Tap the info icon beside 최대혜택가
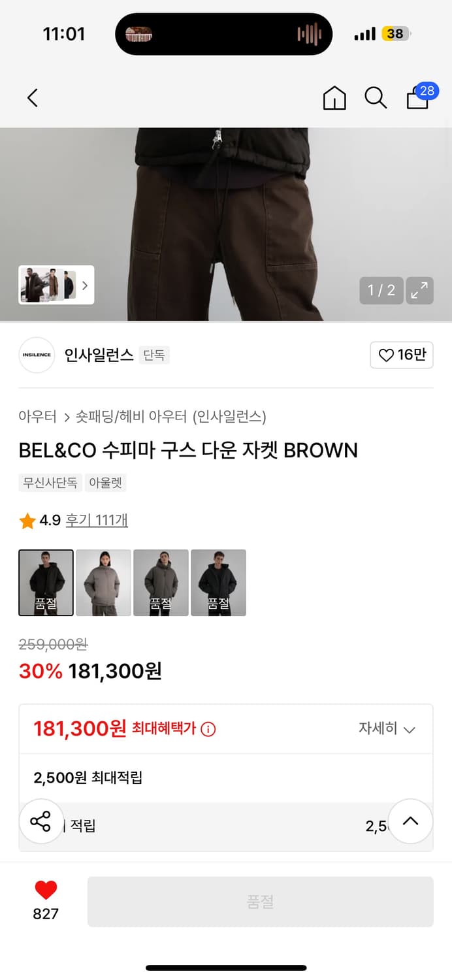Viewport: 452px width, 980px height. pyautogui.click(x=208, y=729)
